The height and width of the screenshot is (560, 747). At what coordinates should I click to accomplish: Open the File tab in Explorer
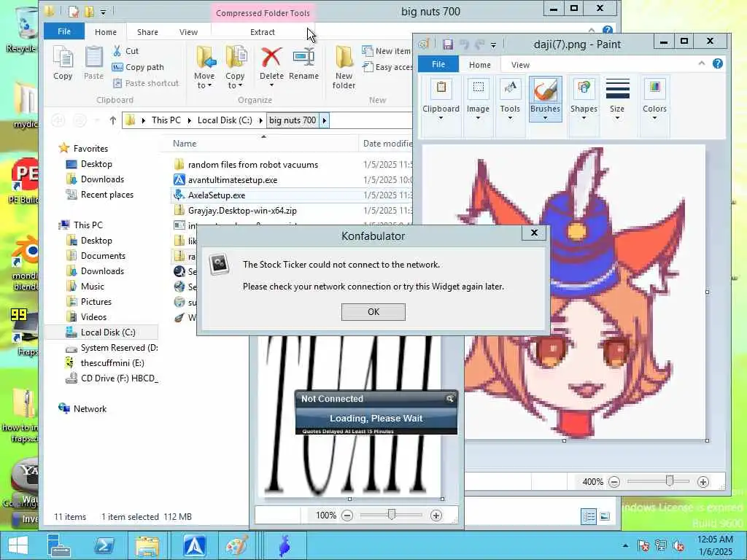(x=64, y=31)
